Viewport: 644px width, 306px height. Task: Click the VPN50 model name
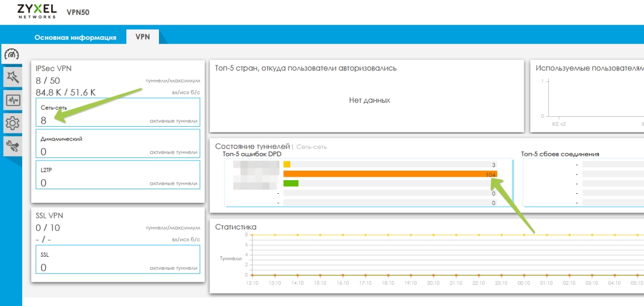[78, 12]
